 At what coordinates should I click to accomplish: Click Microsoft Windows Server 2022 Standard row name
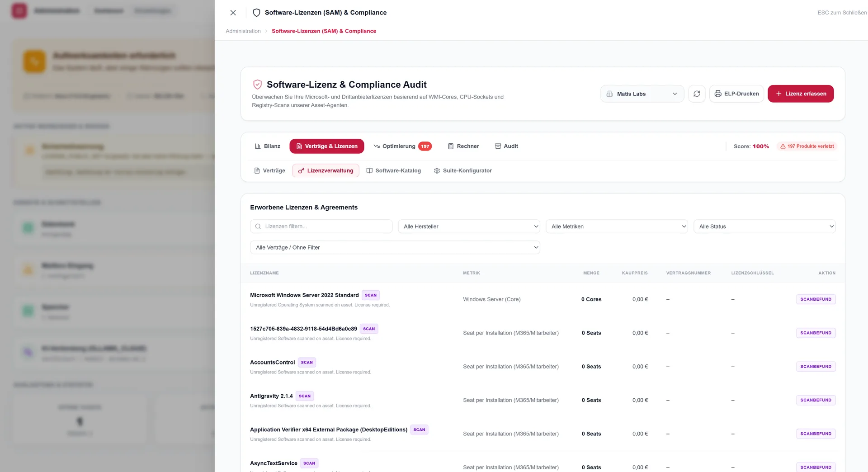click(x=304, y=295)
